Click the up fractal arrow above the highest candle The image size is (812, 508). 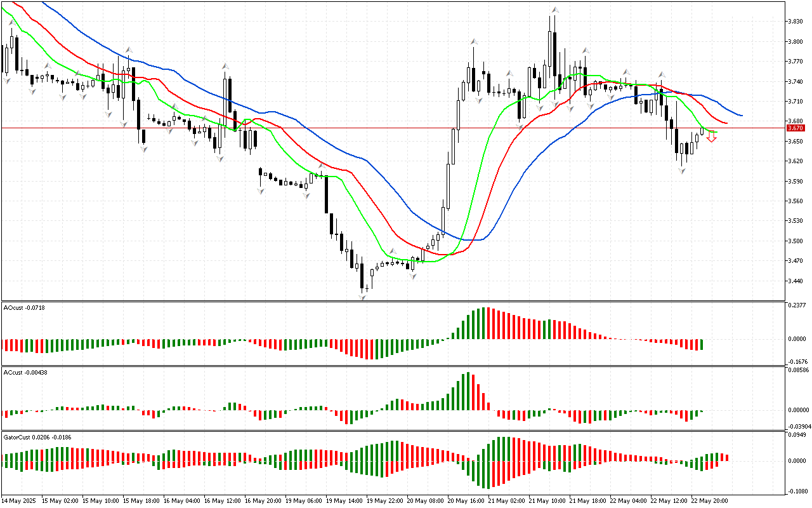pos(554,10)
